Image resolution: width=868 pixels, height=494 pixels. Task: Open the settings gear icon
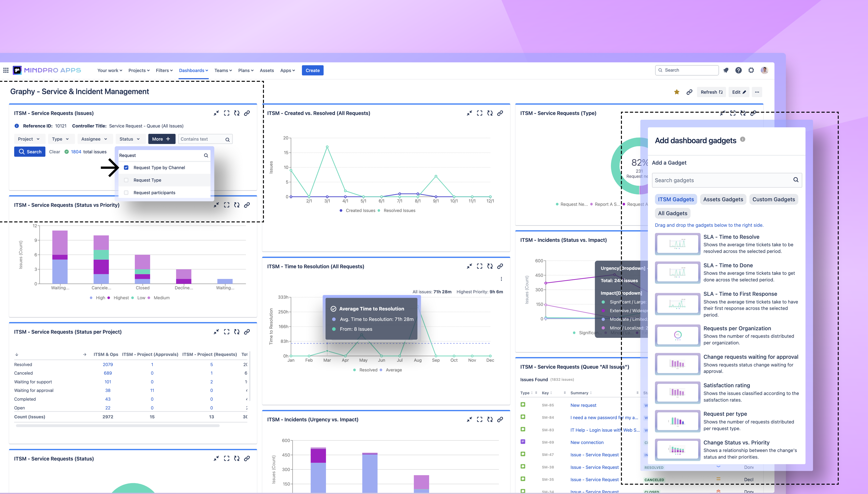[751, 70]
